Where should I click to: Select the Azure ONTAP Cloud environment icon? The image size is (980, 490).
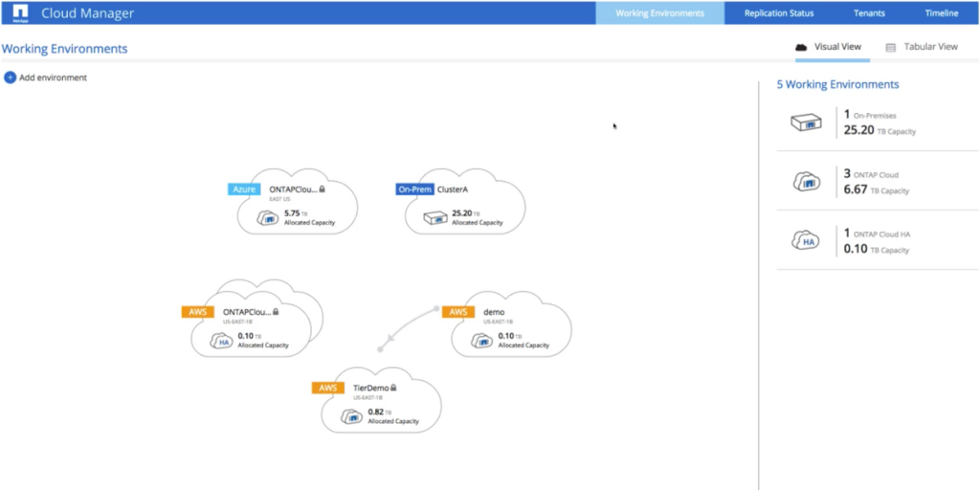(267, 218)
